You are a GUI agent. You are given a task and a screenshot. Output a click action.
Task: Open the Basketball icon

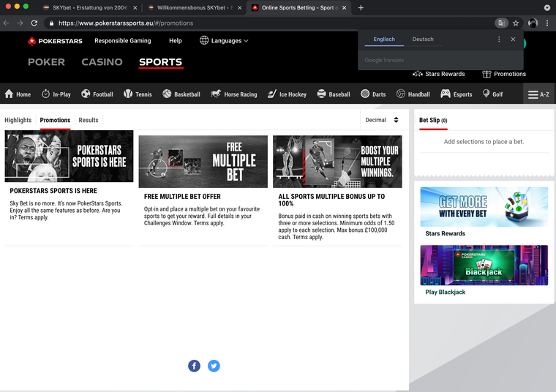167,94
